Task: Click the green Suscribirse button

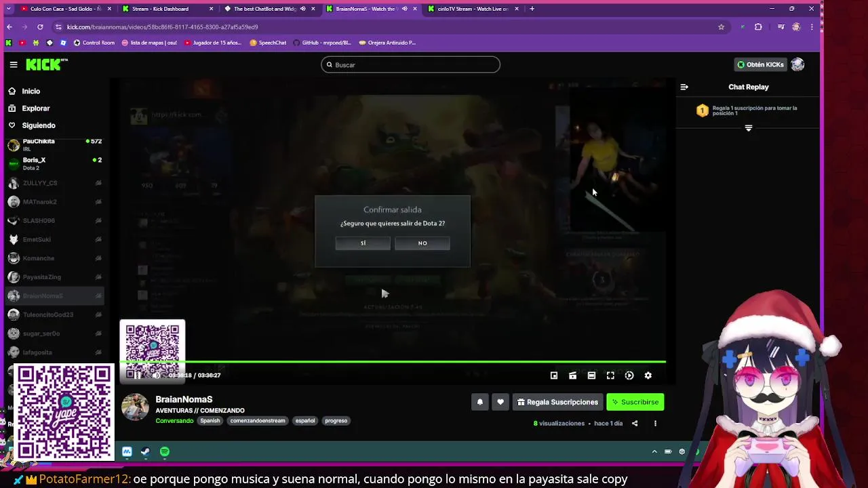Action: click(x=635, y=402)
